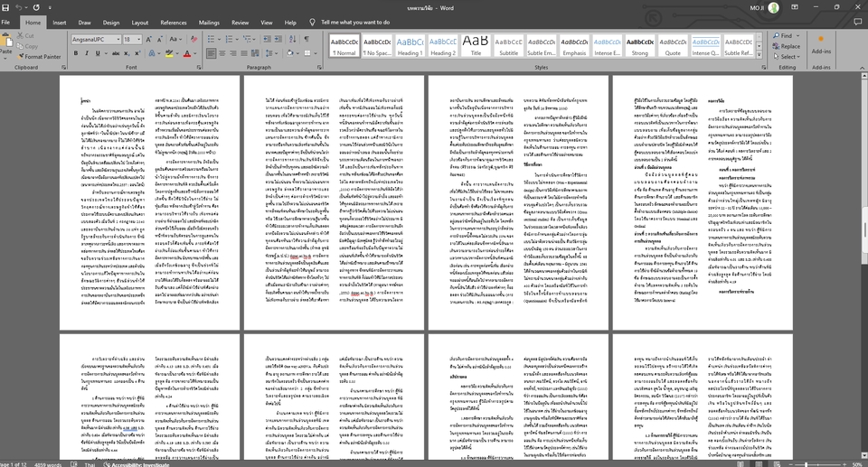This screenshot has height=467, width=868.
Task: Open the References tab
Action: click(174, 22)
